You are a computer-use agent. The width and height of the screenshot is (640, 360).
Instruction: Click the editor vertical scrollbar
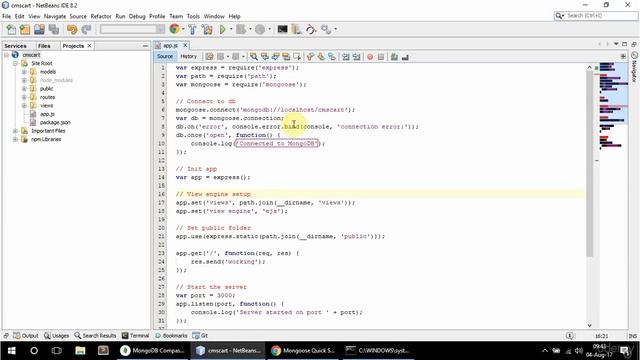(589, 163)
